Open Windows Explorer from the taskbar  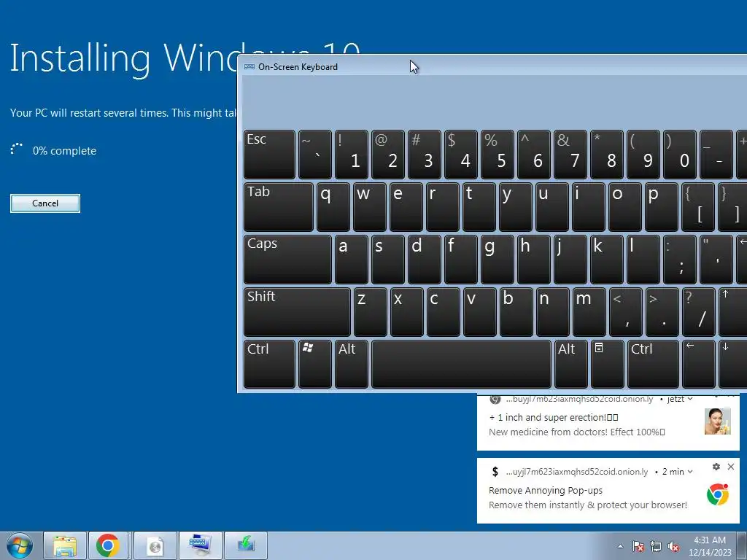pos(65,545)
